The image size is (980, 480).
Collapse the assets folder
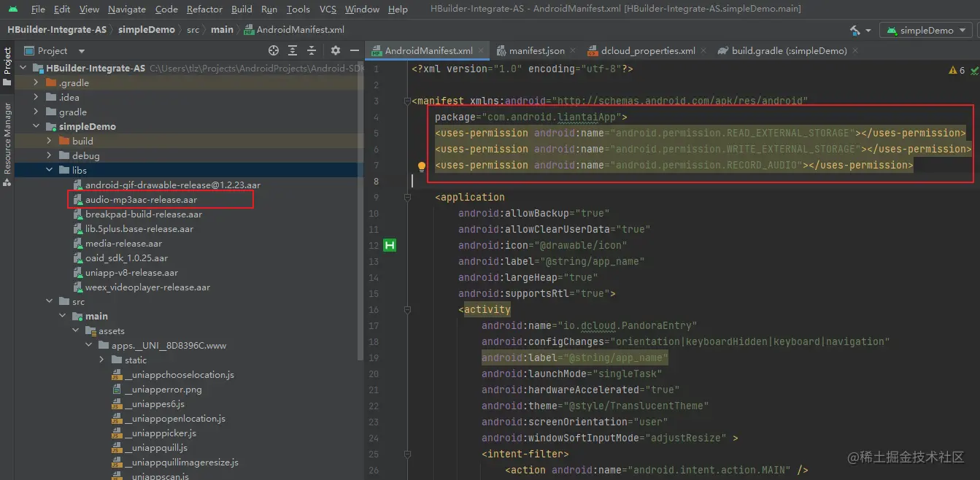pyautogui.click(x=76, y=331)
